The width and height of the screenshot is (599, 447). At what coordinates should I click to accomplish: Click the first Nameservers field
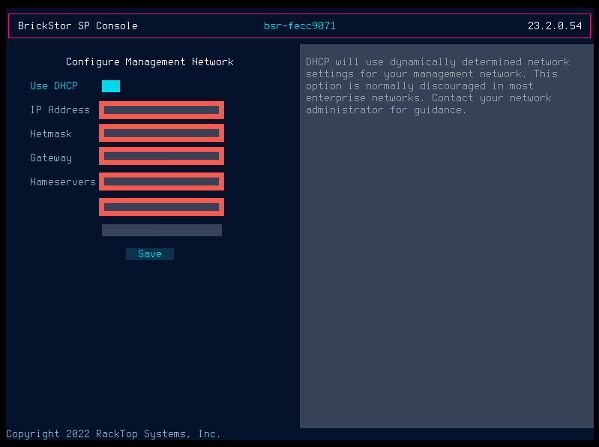[162, 182]
